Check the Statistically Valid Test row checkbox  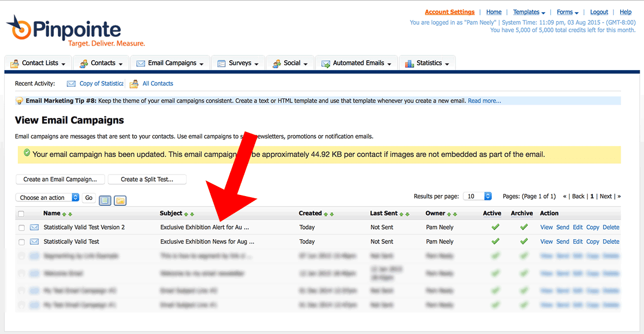pos(22,242)
